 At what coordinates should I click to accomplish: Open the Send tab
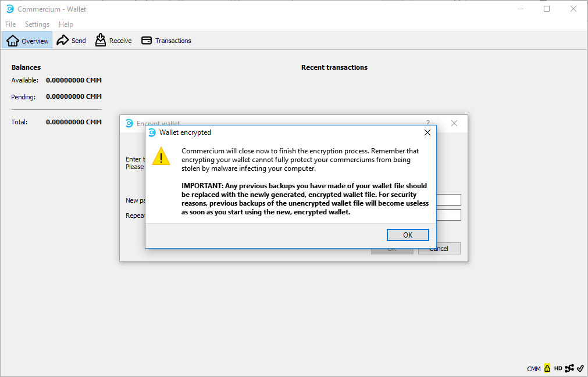pyautogui.click(x=72, y=41)
